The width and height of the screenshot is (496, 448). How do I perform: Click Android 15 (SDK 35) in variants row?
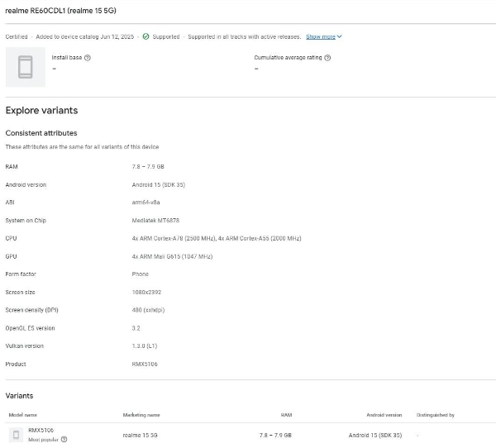point(375,436)
